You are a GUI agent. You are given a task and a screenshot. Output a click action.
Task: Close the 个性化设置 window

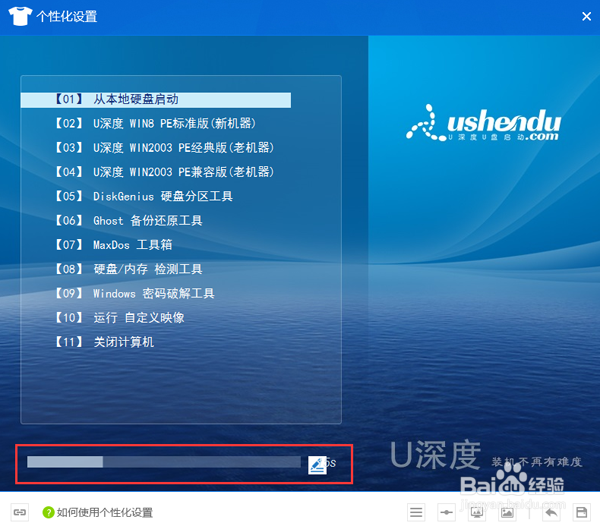tap(586, 16)
